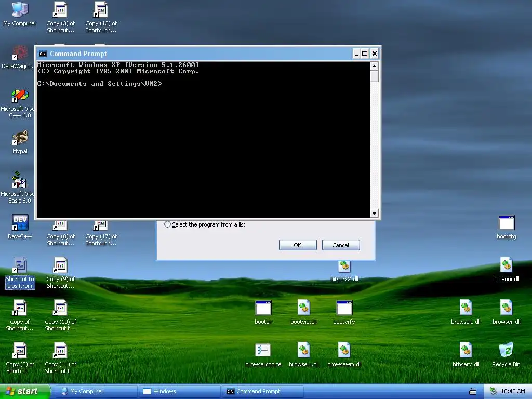Maximize the Command Prompt window
Viewport: 532px width, 399px height.
pos(365,54)
